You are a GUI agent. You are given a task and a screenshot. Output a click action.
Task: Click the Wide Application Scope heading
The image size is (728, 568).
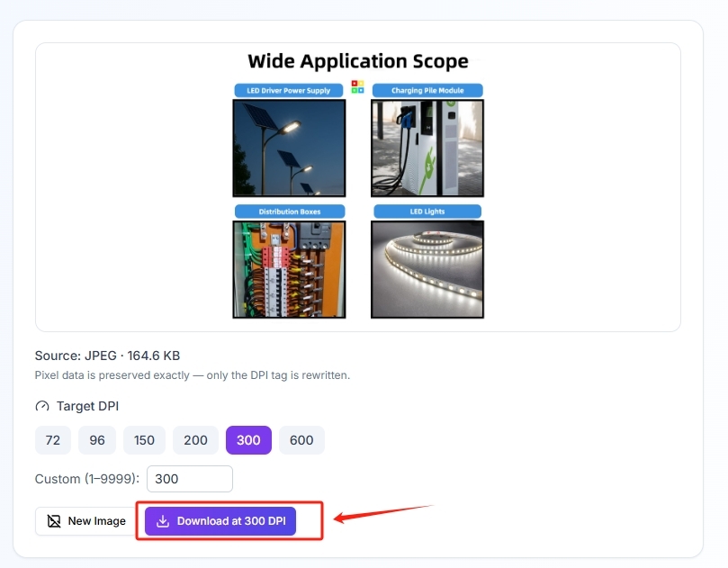point(358,61)
